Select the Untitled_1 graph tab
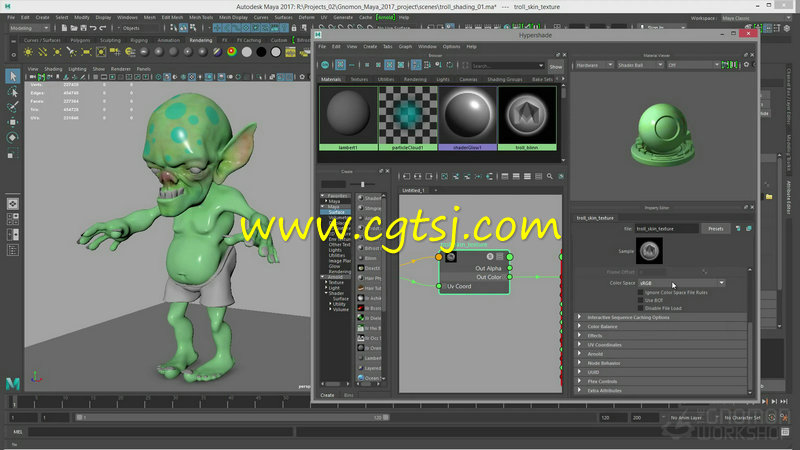800x450 pixels. tap(413, 190)
